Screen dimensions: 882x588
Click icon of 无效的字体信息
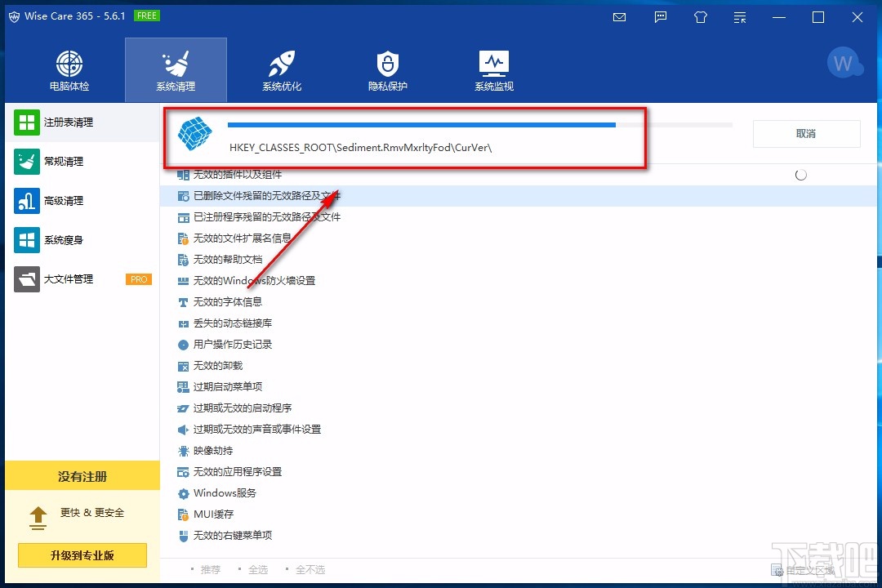click(183, 302)
